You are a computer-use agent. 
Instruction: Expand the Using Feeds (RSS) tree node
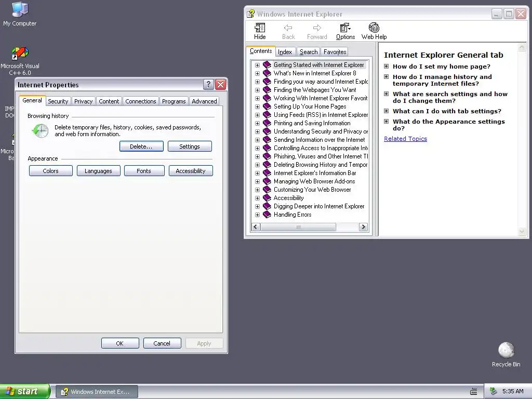coord(257,115)
